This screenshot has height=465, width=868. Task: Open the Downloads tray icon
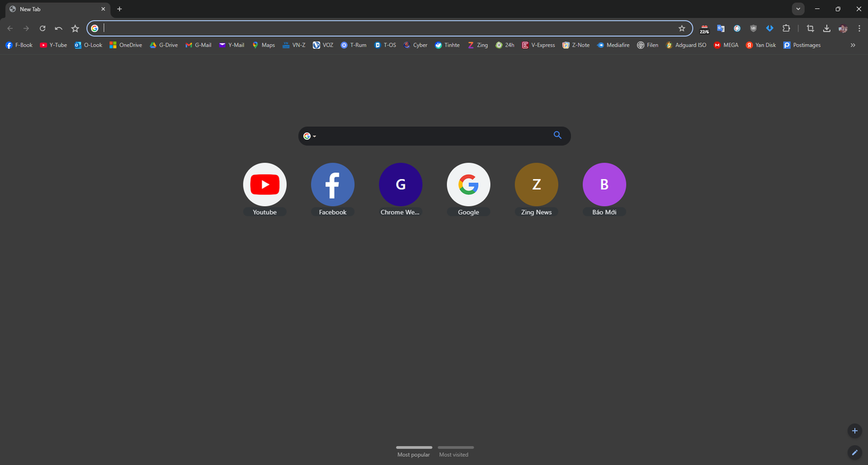click(x=827, y=28)
